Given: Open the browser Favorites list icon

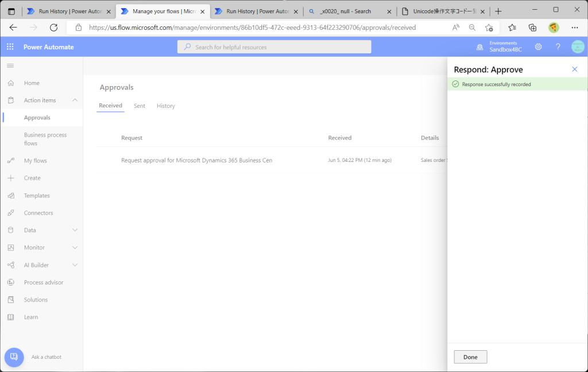Looking at the screenshot, I should 512,28.
